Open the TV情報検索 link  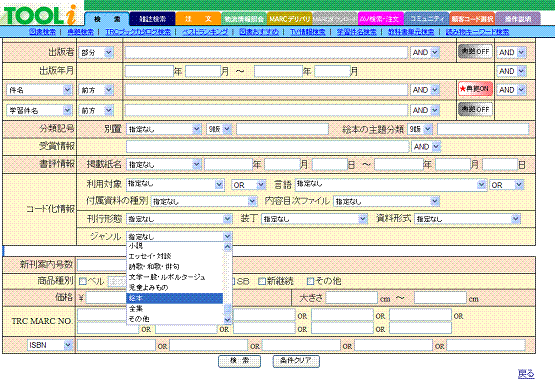[x=308, y=32]
